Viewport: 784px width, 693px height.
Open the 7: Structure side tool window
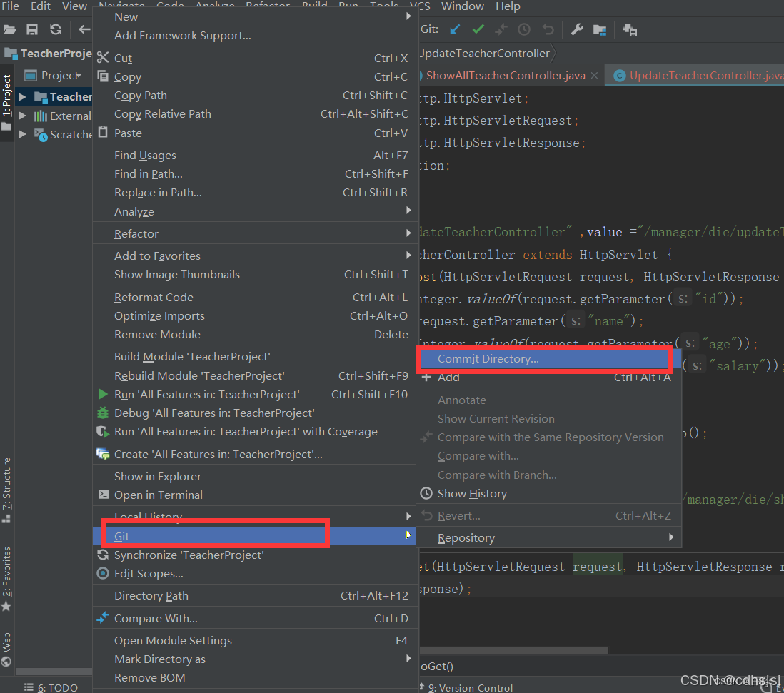pyautogui.click(x=6, y=490)
